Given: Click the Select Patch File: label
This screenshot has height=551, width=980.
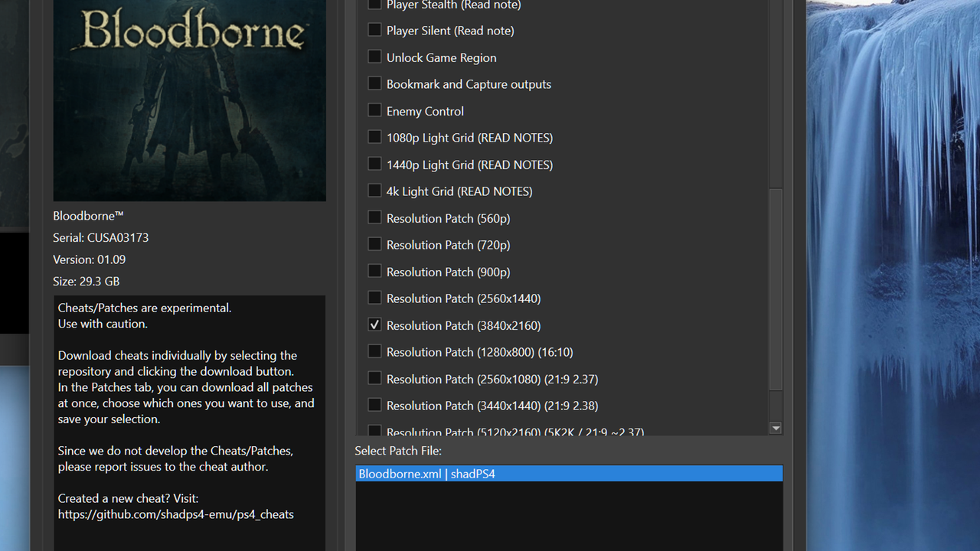Looking at the screenshot, I should [x=398, y=451].
